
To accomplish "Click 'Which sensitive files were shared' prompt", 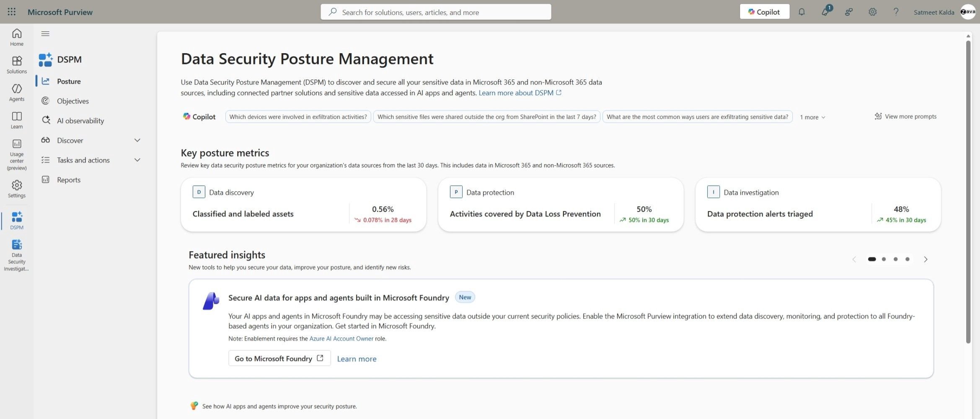I will coord(486,117).
